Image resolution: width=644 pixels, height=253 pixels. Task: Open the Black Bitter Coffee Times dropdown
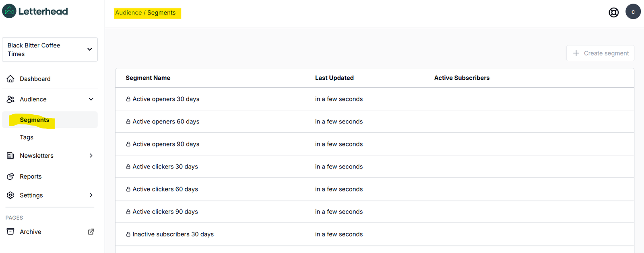click(50, 49)
